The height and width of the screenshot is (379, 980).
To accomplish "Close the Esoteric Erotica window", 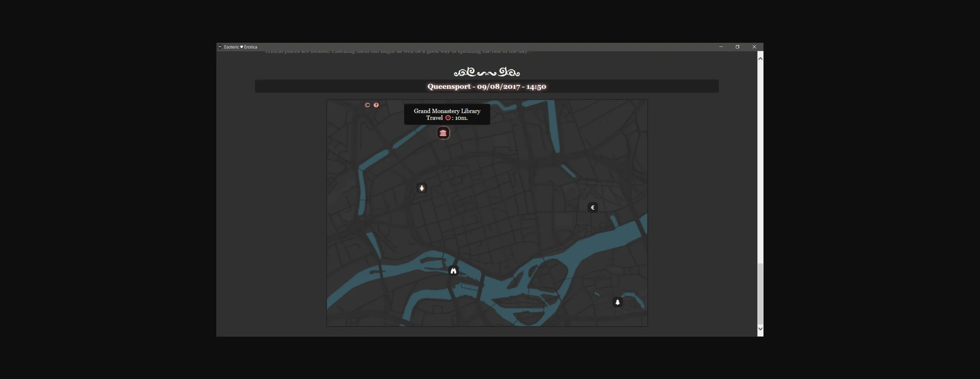I will [754, 47].
